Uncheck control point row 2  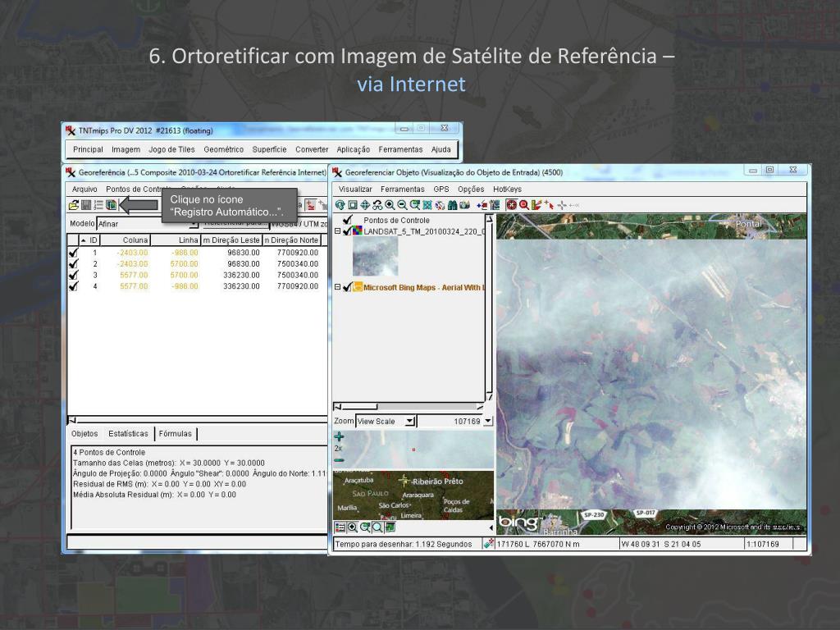pyautogui.click(x=73, y=263)
